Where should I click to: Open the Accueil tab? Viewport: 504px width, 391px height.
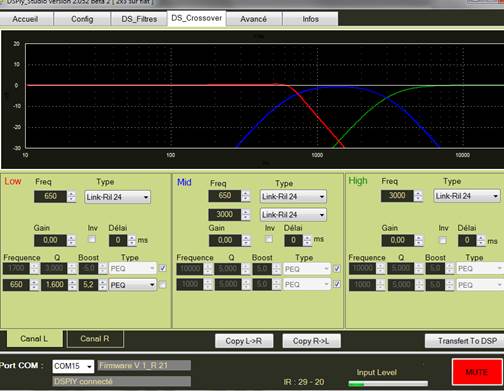tap(26, 19)
